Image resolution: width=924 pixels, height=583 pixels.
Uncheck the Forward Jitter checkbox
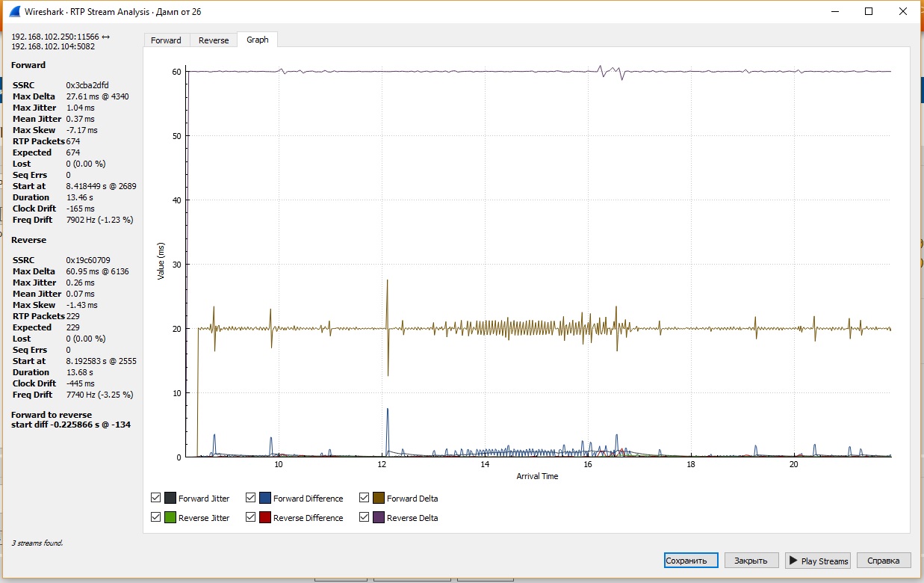click(156, 498)
